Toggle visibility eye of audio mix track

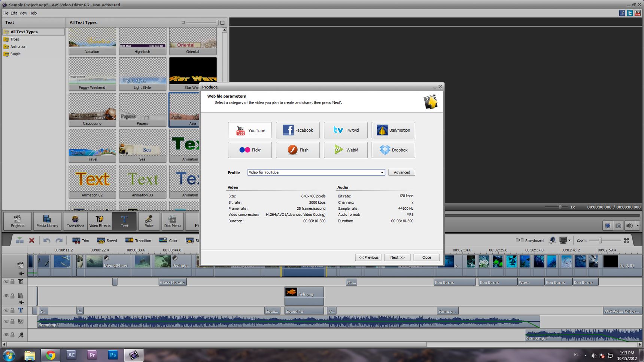(x=6, y=321)
